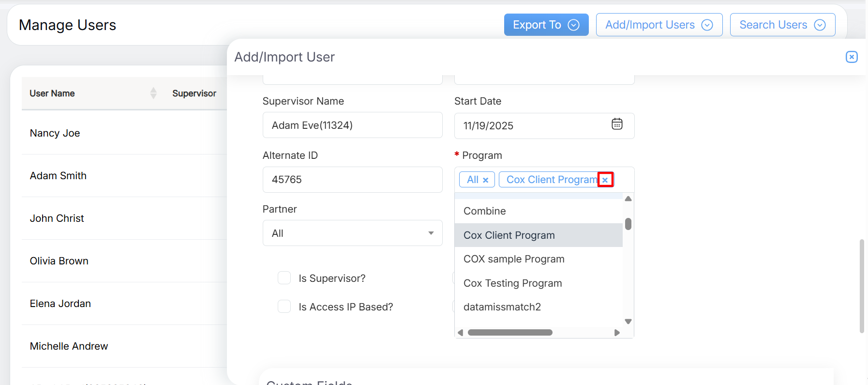The width and height of the screenshot is (868, 385).
Task: Sort the table by User Name
Action: pos(153,93)
